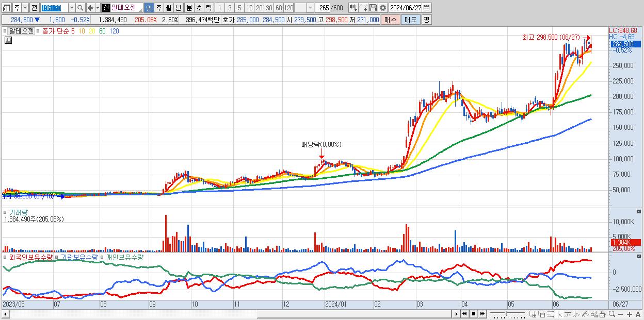Select monthly '월' period toggle
This screenshot has width=644, height=320.
point(168,8)
